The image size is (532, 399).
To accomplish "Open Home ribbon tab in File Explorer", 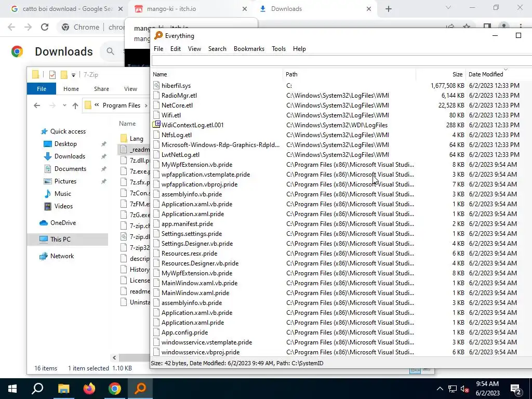I will coord(71,88).
